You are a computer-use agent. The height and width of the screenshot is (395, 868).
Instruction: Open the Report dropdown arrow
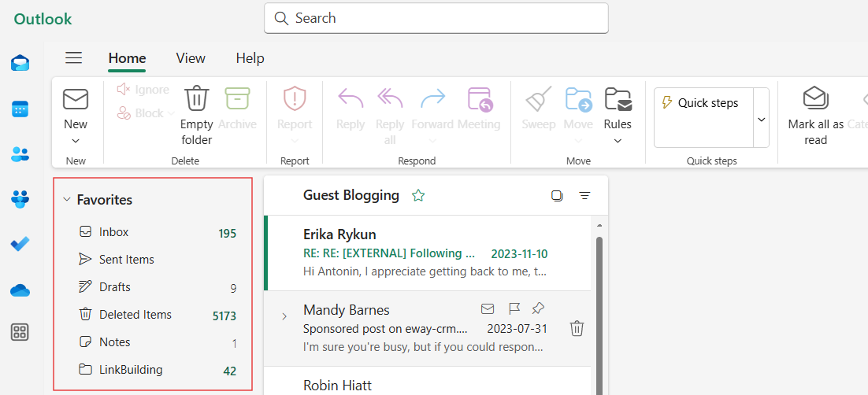295,141
